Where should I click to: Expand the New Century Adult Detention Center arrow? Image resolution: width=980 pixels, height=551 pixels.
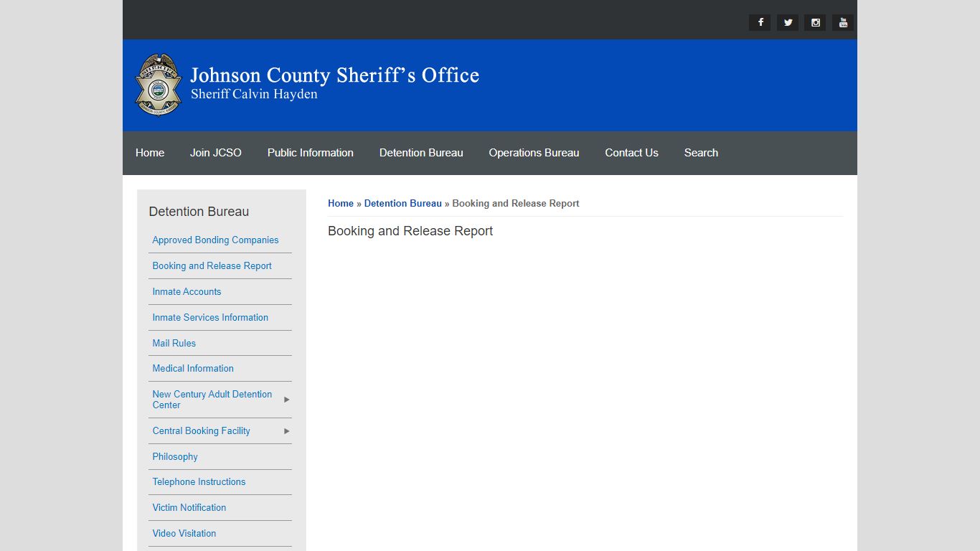(x=286, y=400)
